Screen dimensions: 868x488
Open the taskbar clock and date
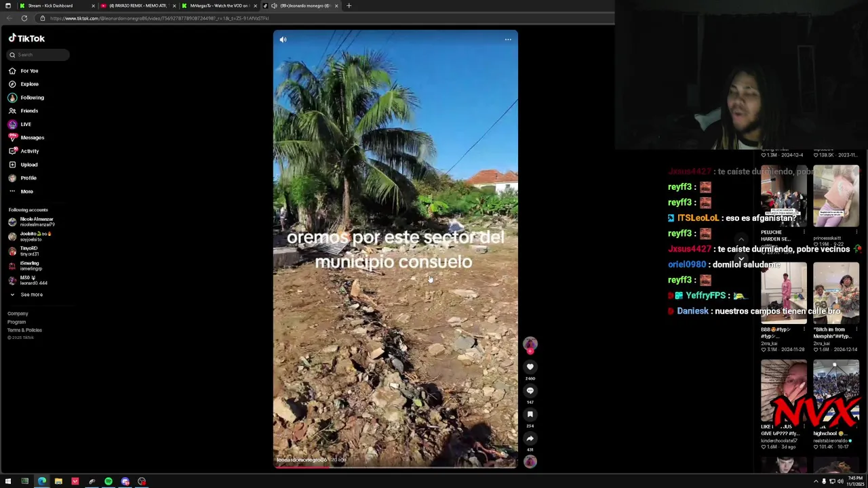tap(854, 482)
